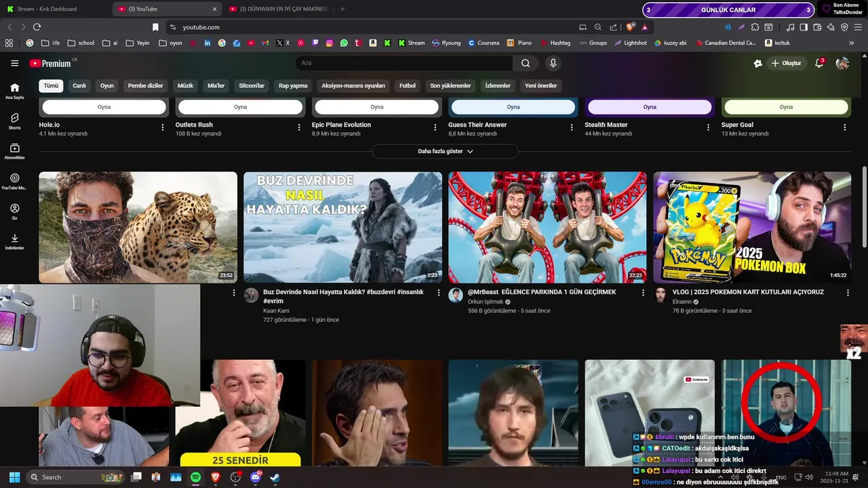Image resolution: width=868 pixels, height=488 pixels.
Task: Open the Instagram bookmark icon
Action: [x=330, y=43]
